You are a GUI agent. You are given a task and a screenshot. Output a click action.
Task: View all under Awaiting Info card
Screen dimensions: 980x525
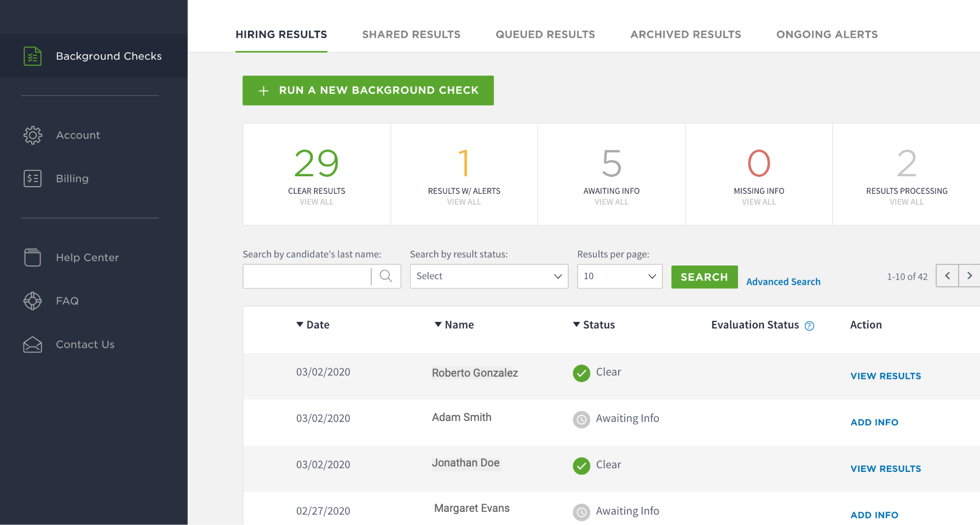pos(612,202)
